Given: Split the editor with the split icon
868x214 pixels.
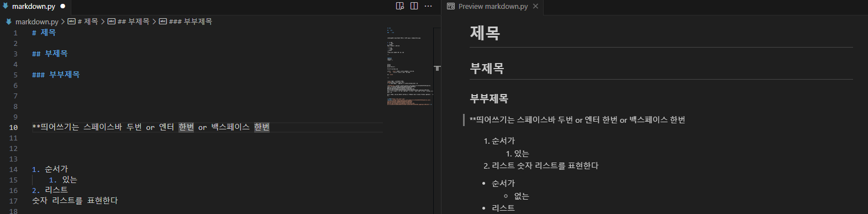Looking at the screenshot, I should [414, 6].
